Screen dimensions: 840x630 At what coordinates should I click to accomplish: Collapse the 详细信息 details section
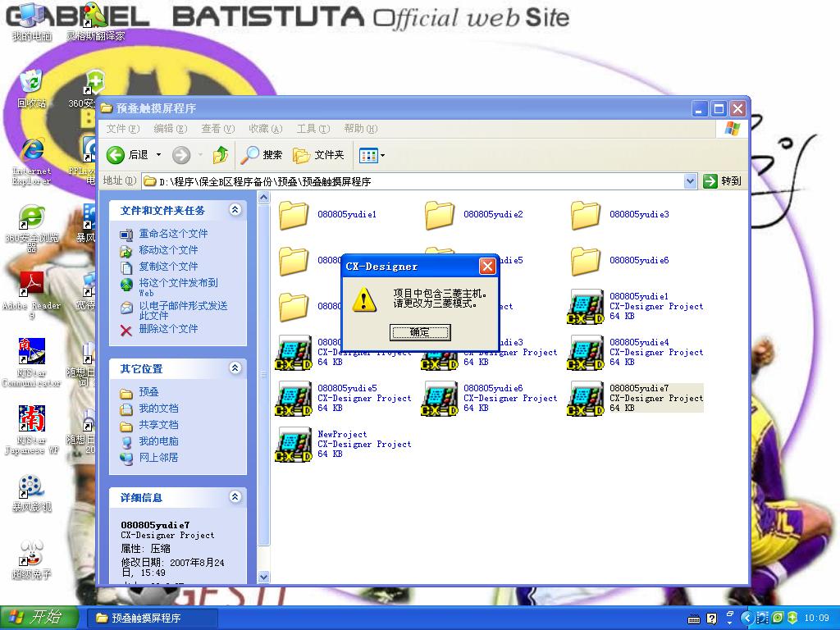pyautogui.click(x=235, y=498)
